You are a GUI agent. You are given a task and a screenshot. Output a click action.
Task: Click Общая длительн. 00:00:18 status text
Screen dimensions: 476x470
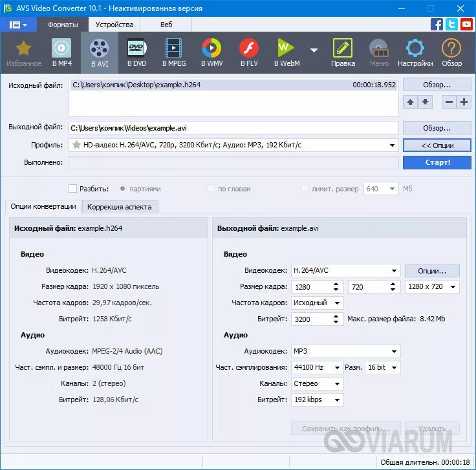click(425, 462)
